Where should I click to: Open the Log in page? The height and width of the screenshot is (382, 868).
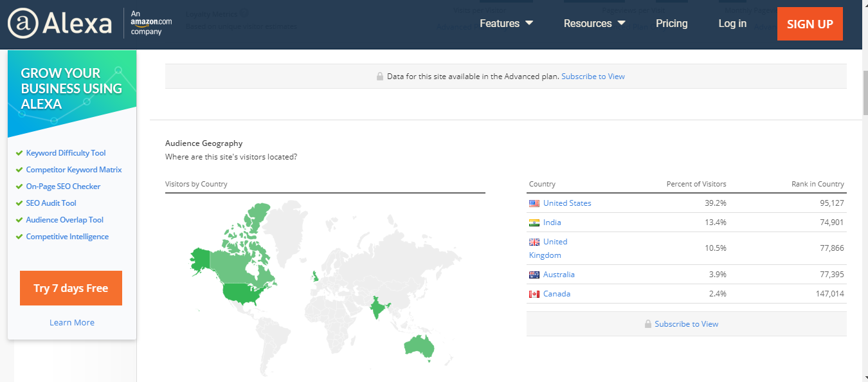tap(732, 24)
